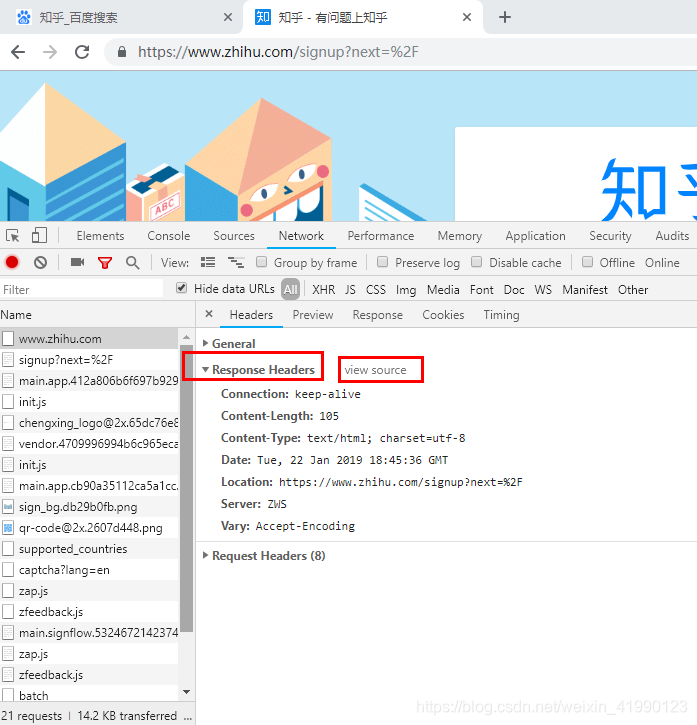Click view source for response headers
Viewport: 697px width, 725px height.
tap(375, 370)
